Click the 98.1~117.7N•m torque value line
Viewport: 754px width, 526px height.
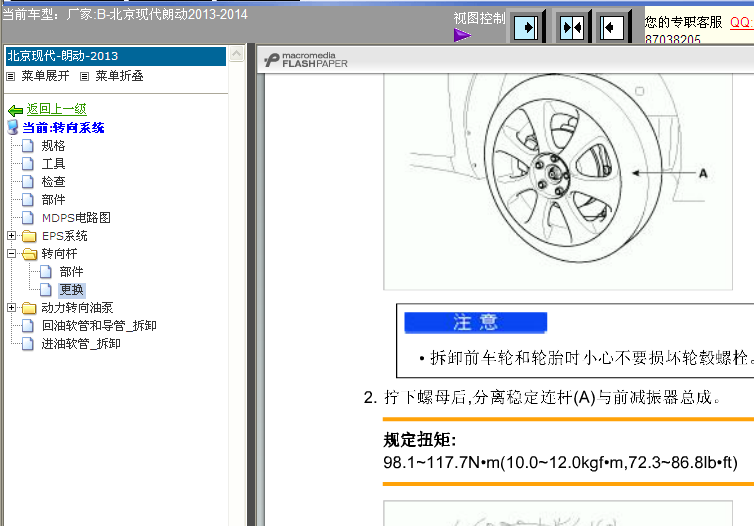560,463
